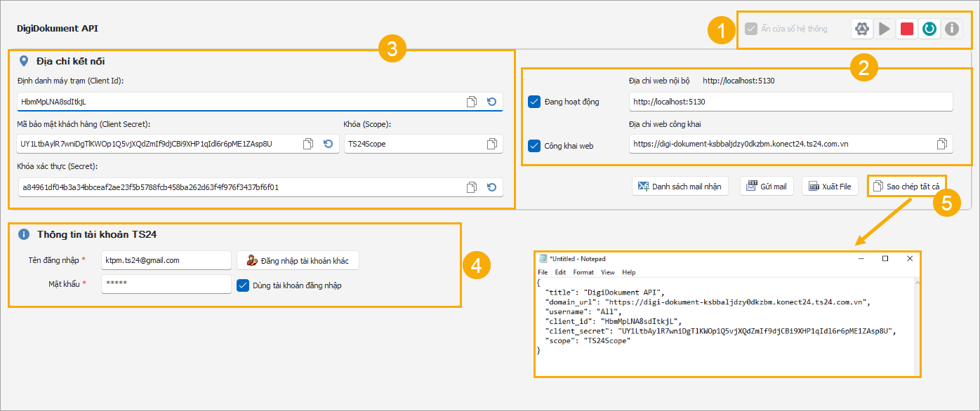Open the Edit menu in Notepad
The height and width of the screenshot is (411, 980).
click(560, 272)
